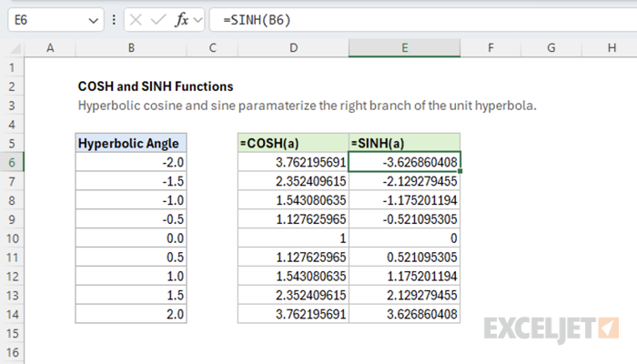Select the angle cell containing 0.5 in row 11
The width and height of the screenshot is (637, 364).
(x=131, y=258)
